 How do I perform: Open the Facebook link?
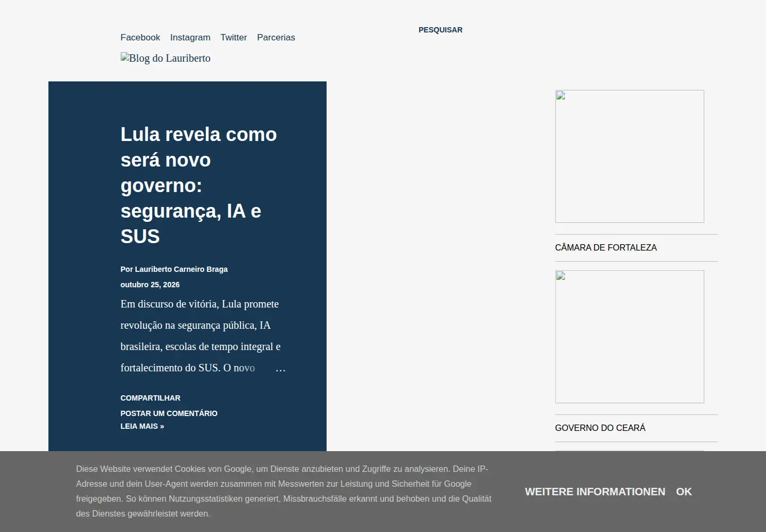coord(140,37)
